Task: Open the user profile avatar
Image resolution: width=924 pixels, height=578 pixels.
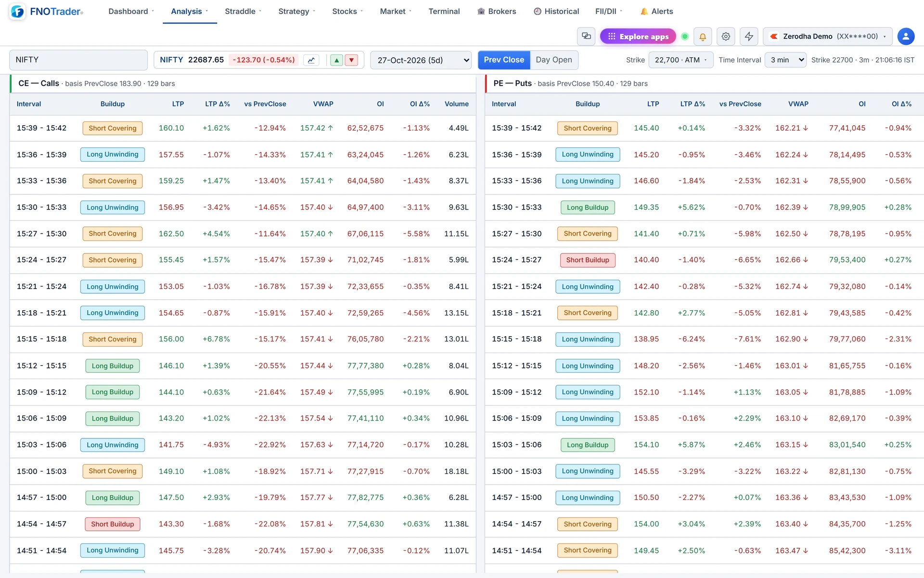Action: coord(906,36)
